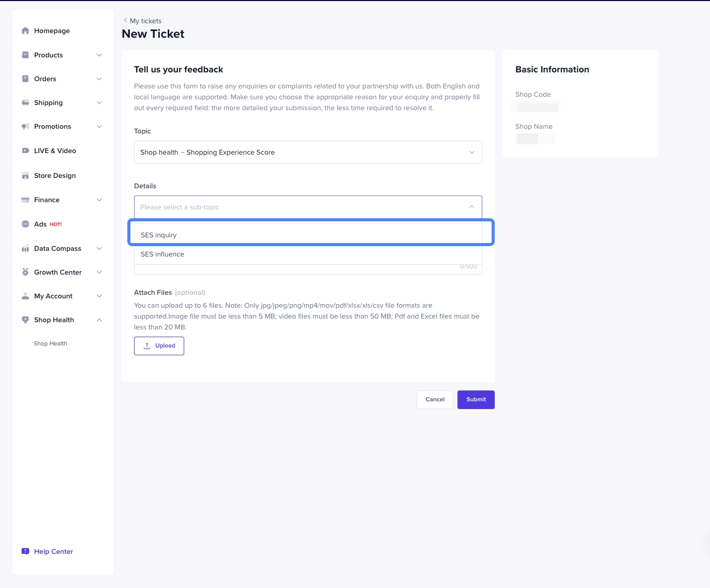Click the Help Center question icon
The width and height of the screenshot is (710, 588).
25,552
